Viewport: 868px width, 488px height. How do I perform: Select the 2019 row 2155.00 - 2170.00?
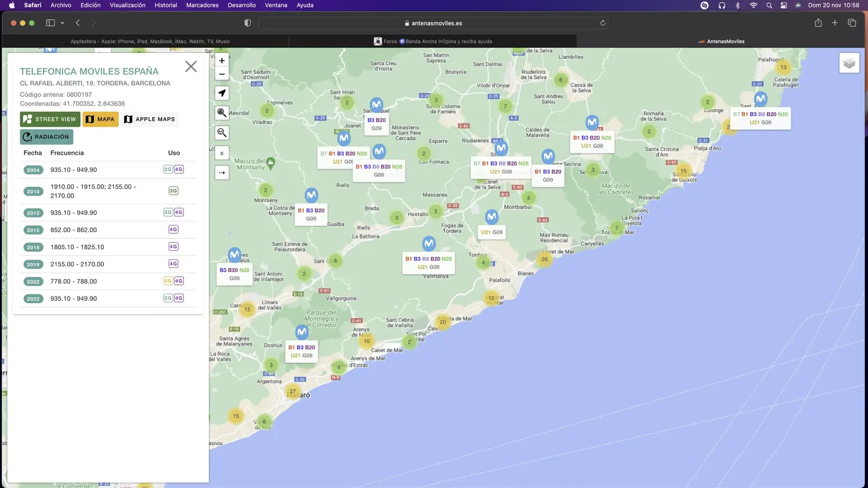[x=108, y=264]
